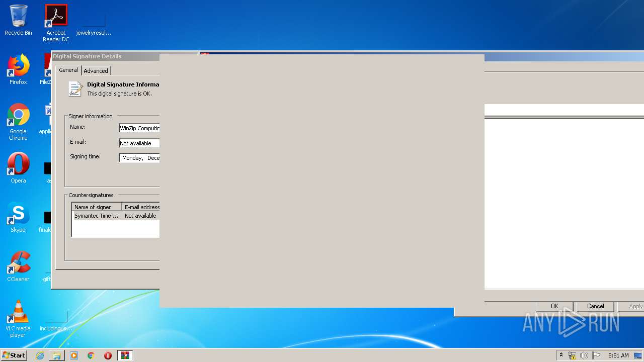This screenshot has width=644, height=362.
Task: Click OK in properties window
Action: coord(554,306)
